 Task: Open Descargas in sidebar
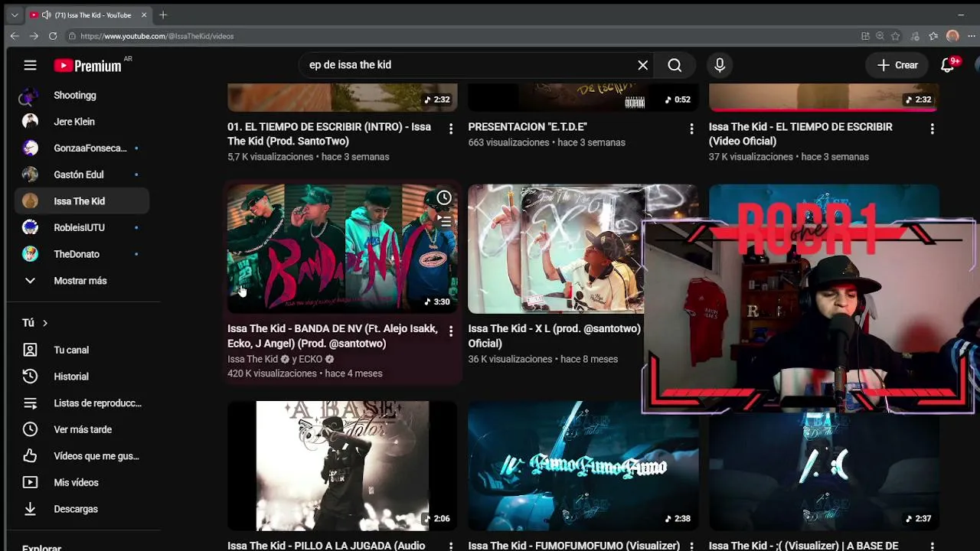(82, 509)
